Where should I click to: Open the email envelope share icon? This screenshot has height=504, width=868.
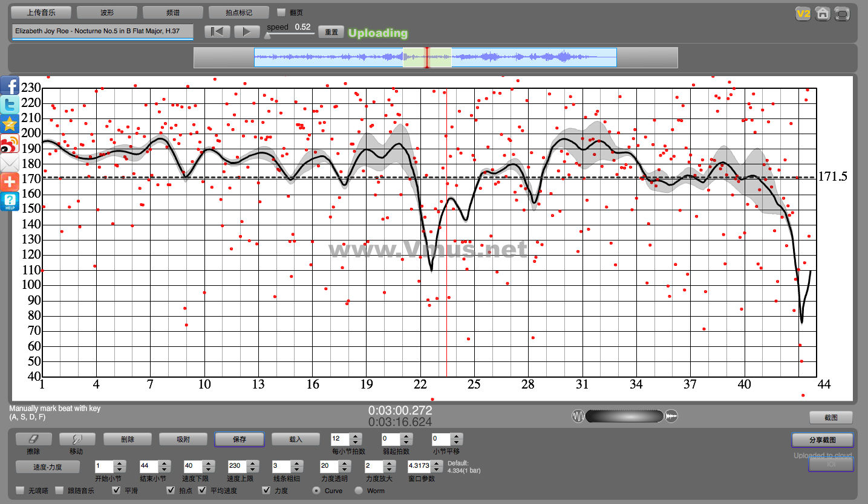[x=10, y=163]
